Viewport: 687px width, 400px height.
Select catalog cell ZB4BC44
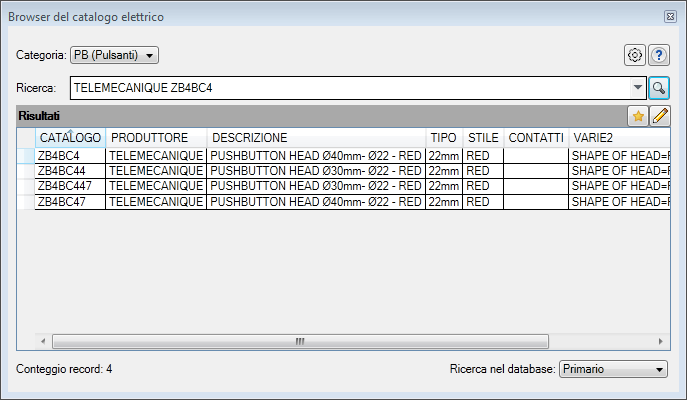tap(70, 171)
